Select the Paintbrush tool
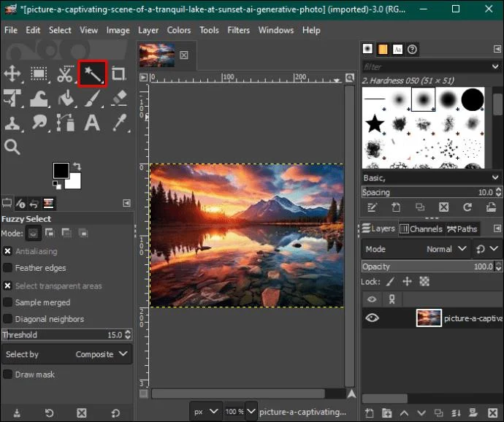The height and width of the screenshot is (422, 504). (x=93, y=98)
